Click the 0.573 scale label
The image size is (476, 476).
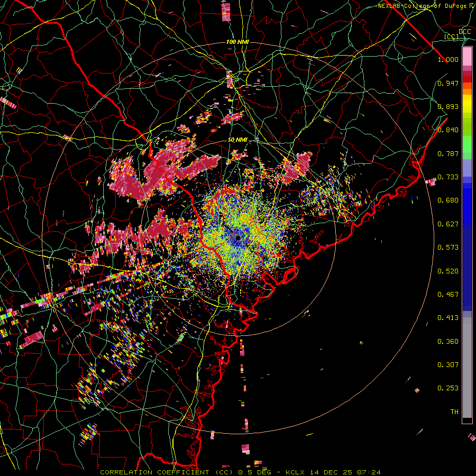tap(448, 248)
